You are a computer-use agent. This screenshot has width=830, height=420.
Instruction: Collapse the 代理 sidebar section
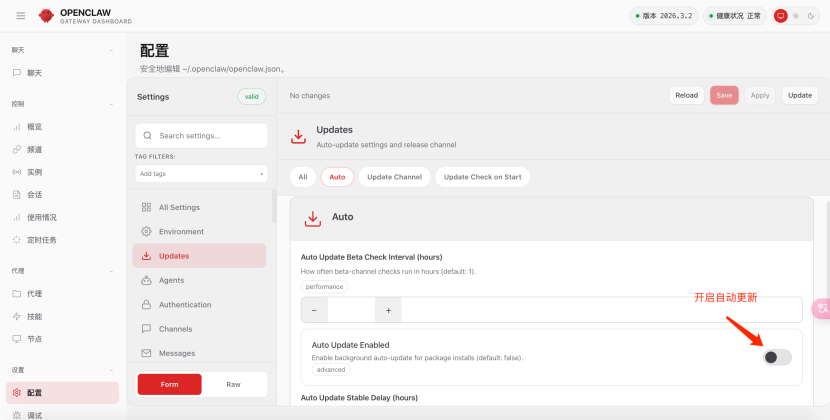point(111,271)
